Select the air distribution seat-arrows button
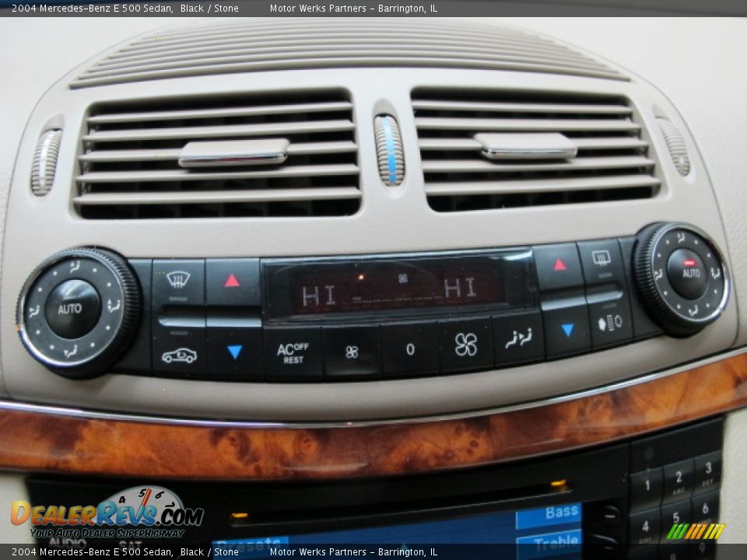 pyautogui.click(x=518, y=338)
